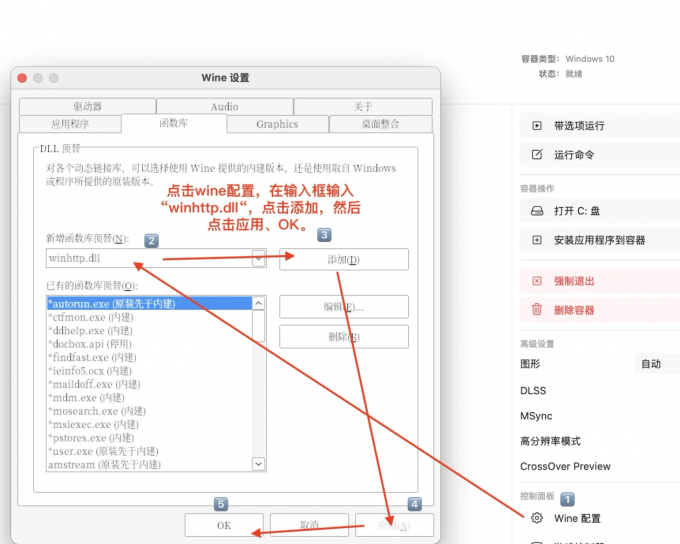Switch to the Audio tab

point(225,106)
